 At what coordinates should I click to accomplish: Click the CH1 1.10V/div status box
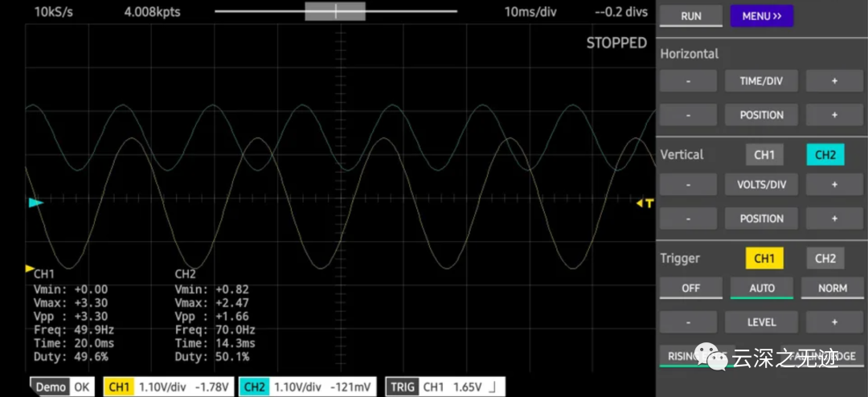168,387
